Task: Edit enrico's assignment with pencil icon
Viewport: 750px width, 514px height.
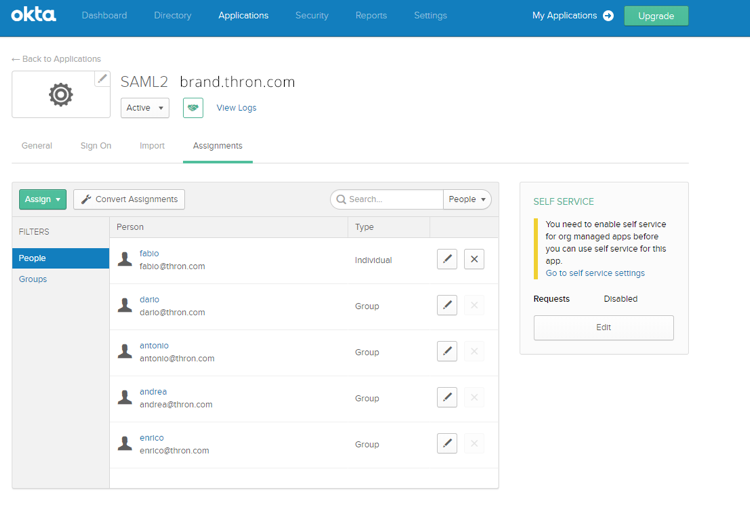Action: [447, 444]
